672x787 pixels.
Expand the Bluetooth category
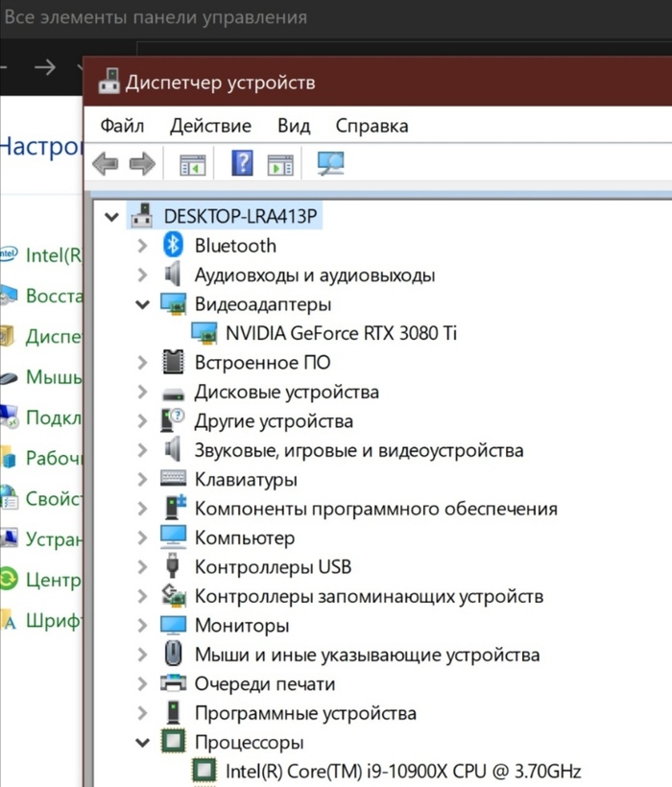(x=142, y=246)
